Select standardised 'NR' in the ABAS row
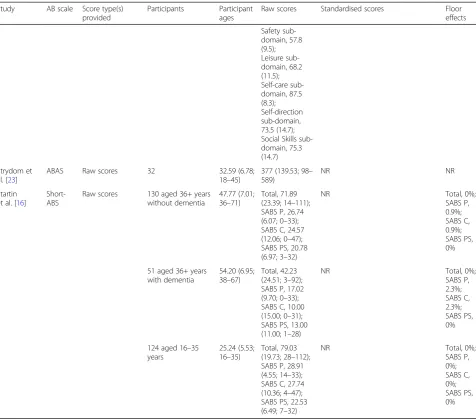This screenshot has height=420, width=476. 325,171
